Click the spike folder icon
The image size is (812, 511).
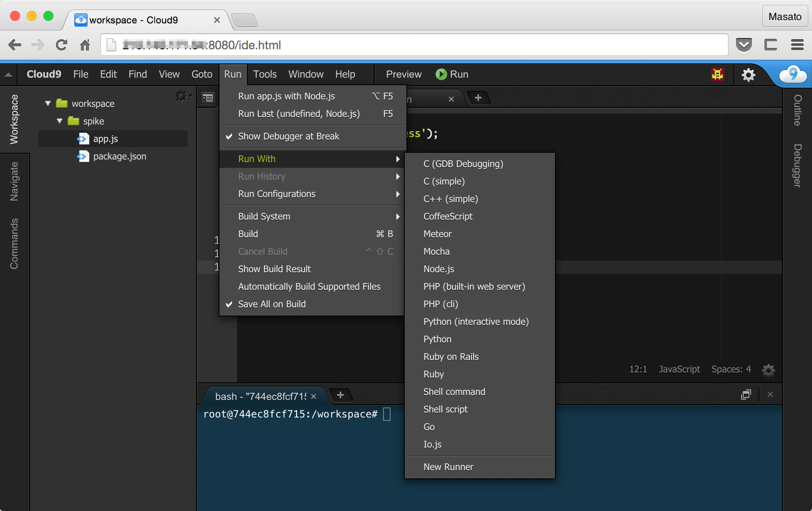click(73, 121)
